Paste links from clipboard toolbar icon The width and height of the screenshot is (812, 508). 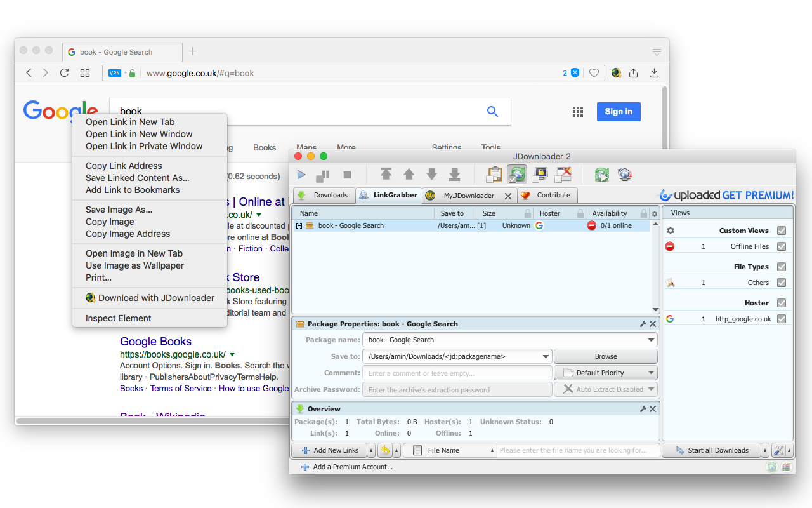[x=494, y=174]
